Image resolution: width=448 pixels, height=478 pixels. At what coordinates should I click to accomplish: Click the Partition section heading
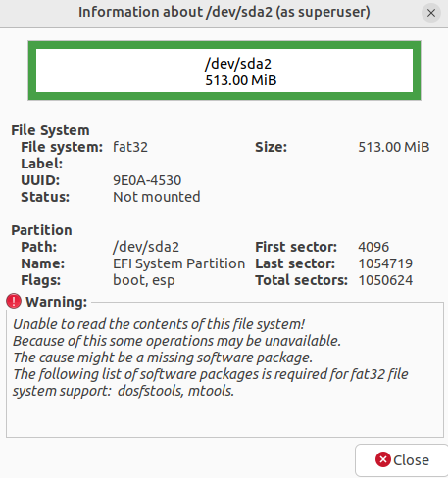point(41,230)
